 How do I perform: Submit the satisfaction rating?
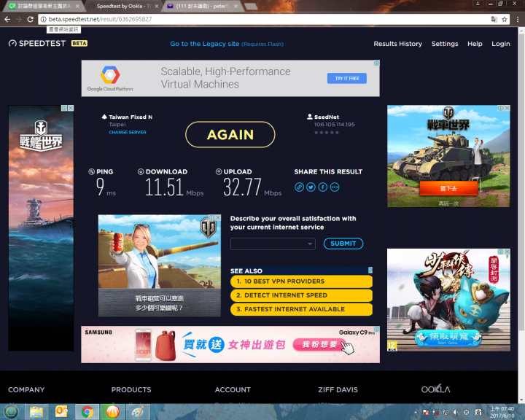click(343, 244)
